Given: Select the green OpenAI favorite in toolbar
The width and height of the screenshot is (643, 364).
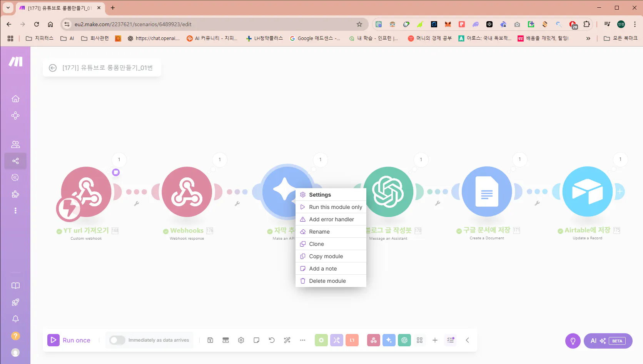Looking at the screenshot, I should coord(404,340).
